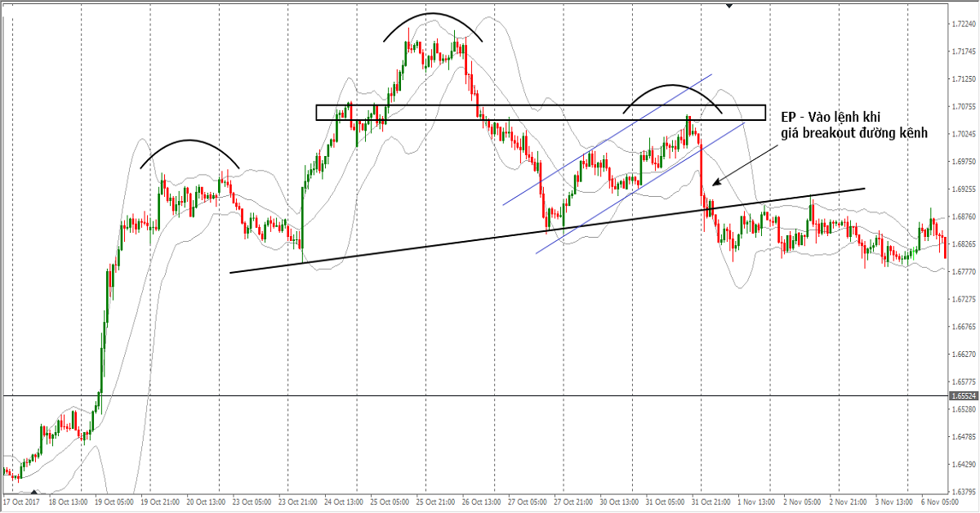This screenshot has height=513, width=980.
Task: Select the arc over the left shoulder
Action: [x=189, y=141]
